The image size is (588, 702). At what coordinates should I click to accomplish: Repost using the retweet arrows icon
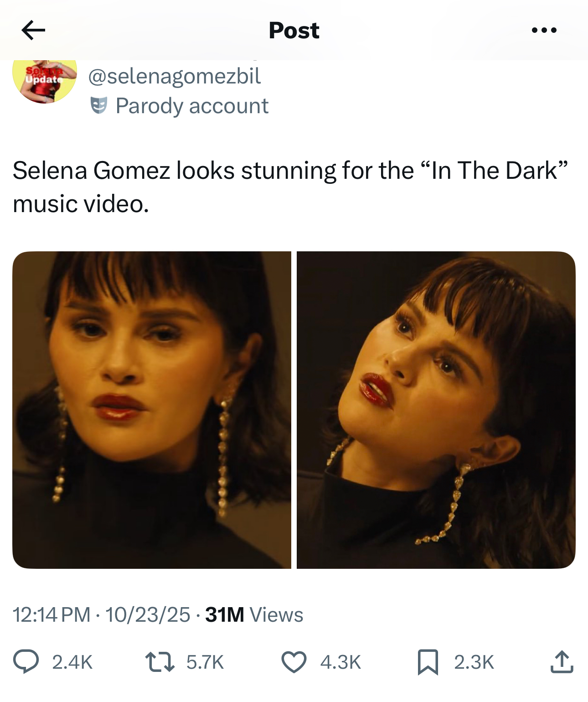(x=160, y=662)
